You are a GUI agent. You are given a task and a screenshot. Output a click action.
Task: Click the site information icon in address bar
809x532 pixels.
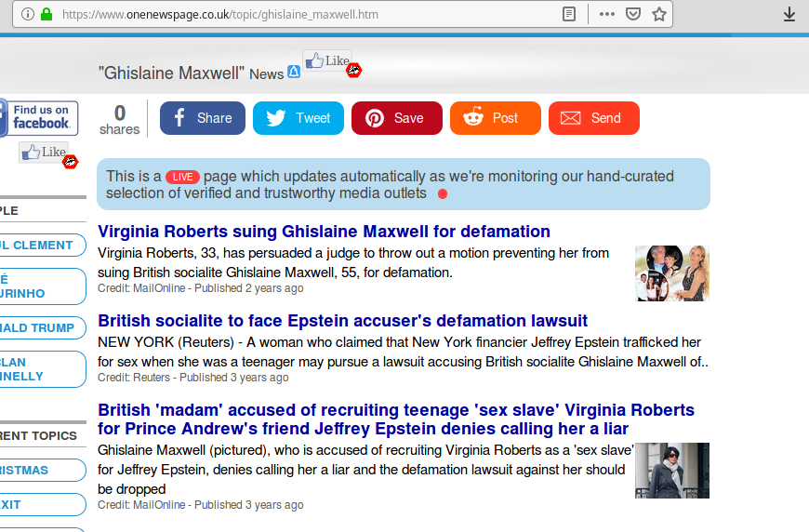pyautogui.click(x=28, y=14)
